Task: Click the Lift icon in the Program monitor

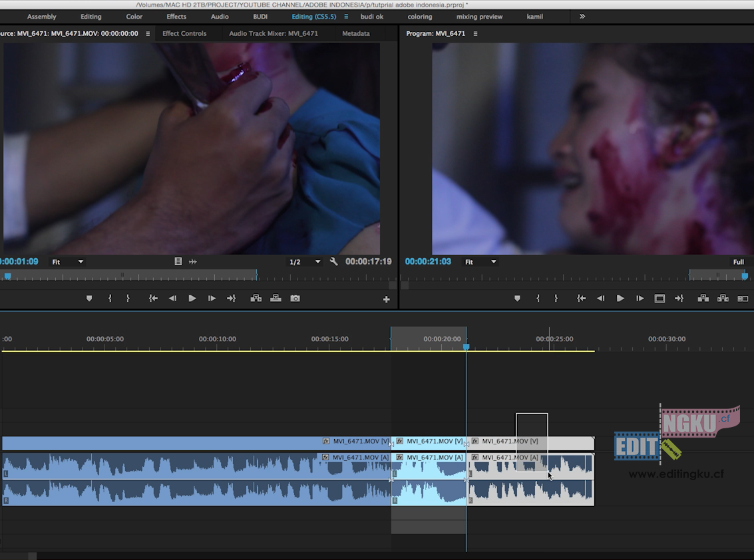Action: (x=703, y=298)
